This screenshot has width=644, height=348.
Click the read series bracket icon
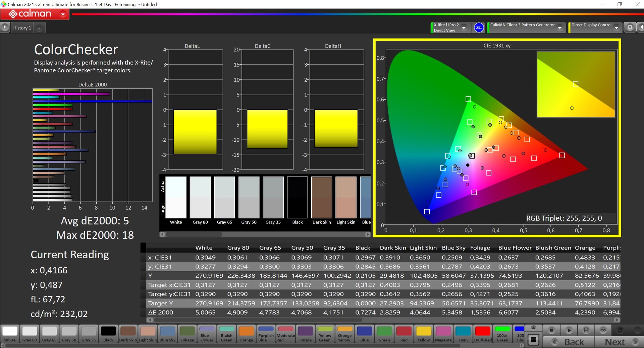(586, 330)
